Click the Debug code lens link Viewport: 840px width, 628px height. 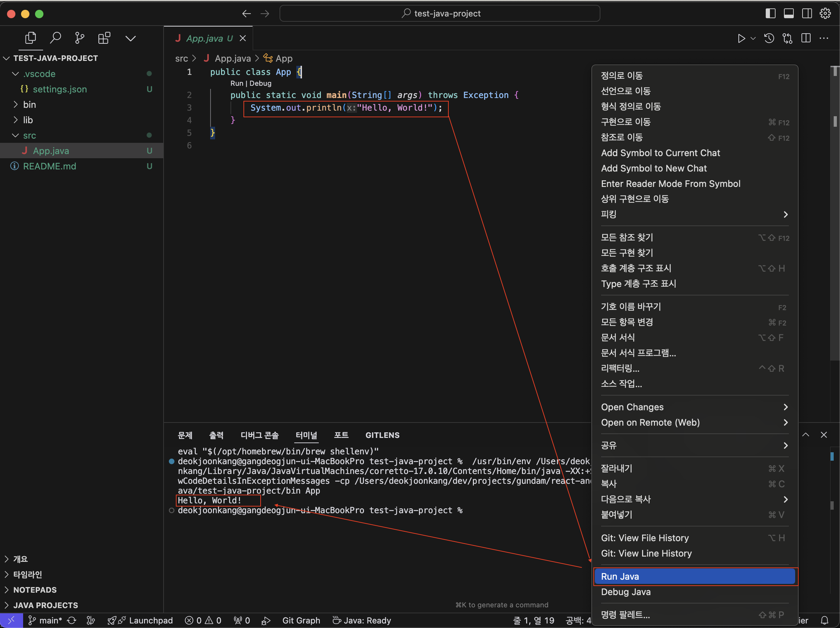pos(261,83)
